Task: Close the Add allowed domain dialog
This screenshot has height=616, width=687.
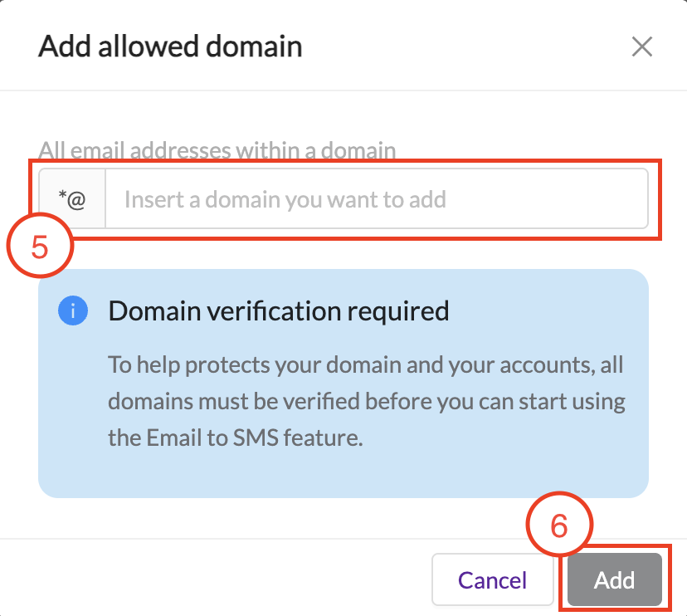Action: 642,46
